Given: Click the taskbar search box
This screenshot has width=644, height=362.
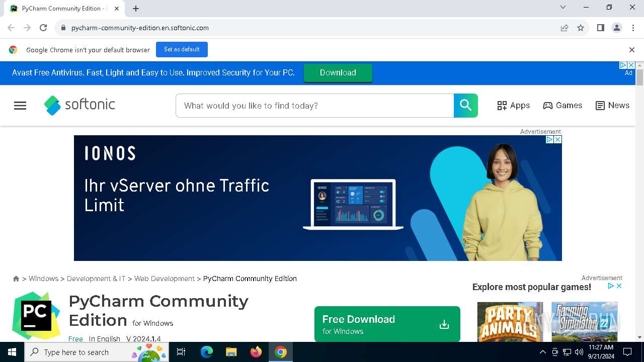Looking at the screenshot, I should [x=97, y=352].
